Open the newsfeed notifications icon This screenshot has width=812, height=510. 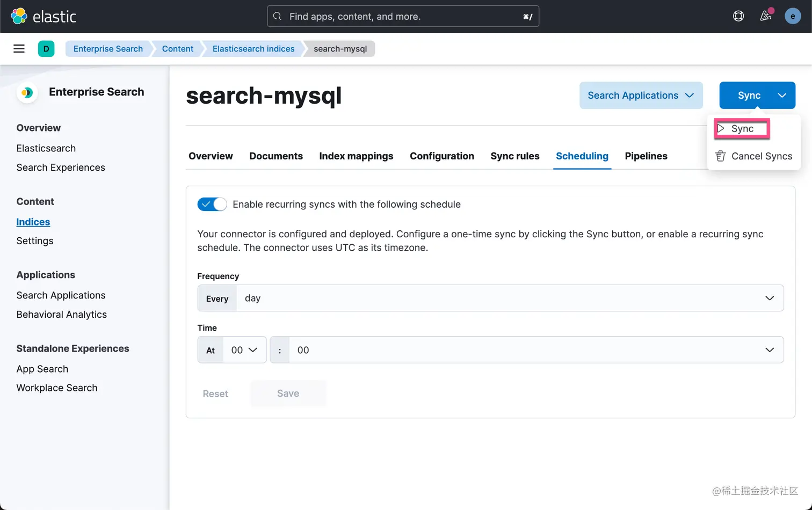(x=766, y=16)
